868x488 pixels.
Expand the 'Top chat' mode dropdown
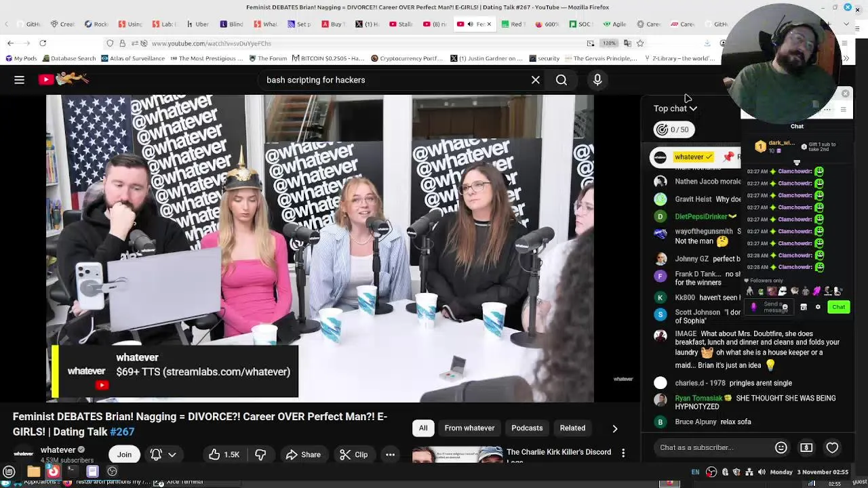tap(675, 108)
